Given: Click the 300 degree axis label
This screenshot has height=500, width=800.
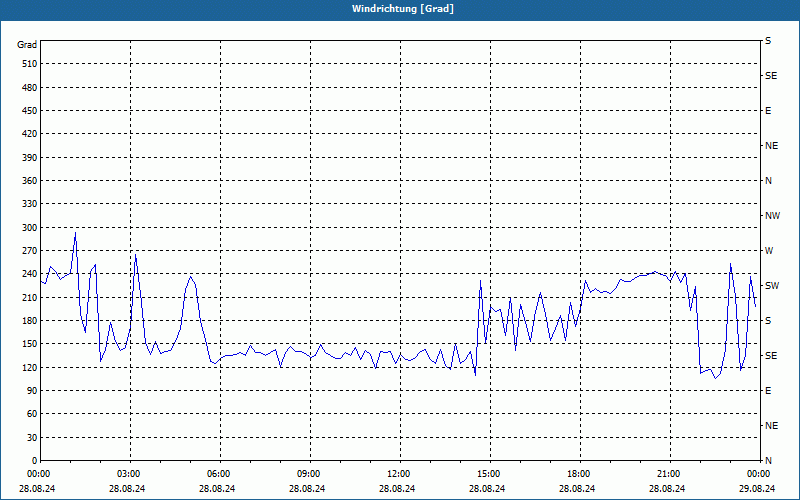Looking at the screenshot, I should pos(30,228).
